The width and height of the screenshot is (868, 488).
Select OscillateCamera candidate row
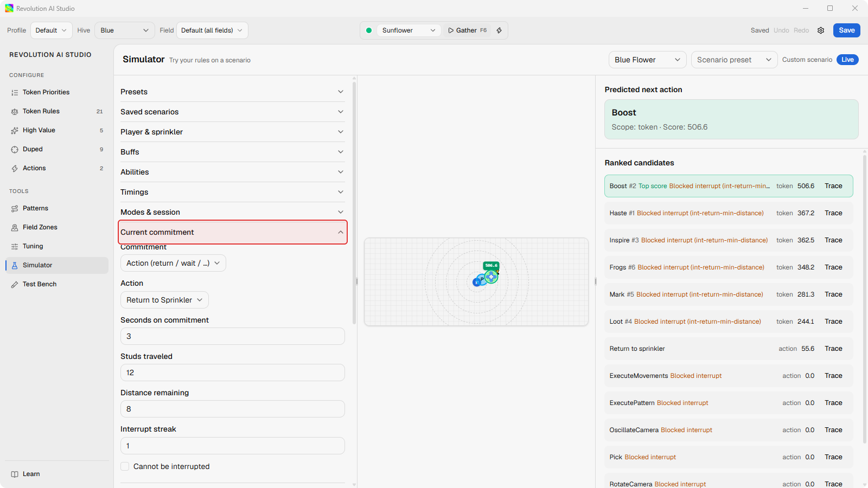click(x=729, y=430)
